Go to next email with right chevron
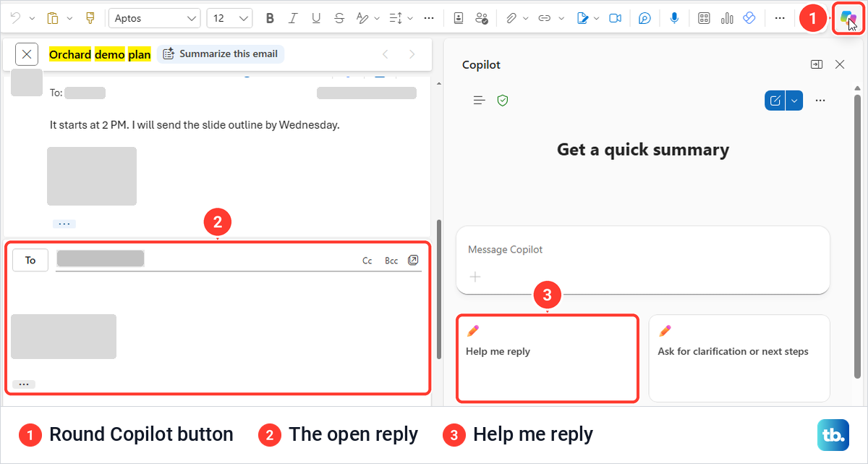868x464 pixels. (x=412, y=54)
